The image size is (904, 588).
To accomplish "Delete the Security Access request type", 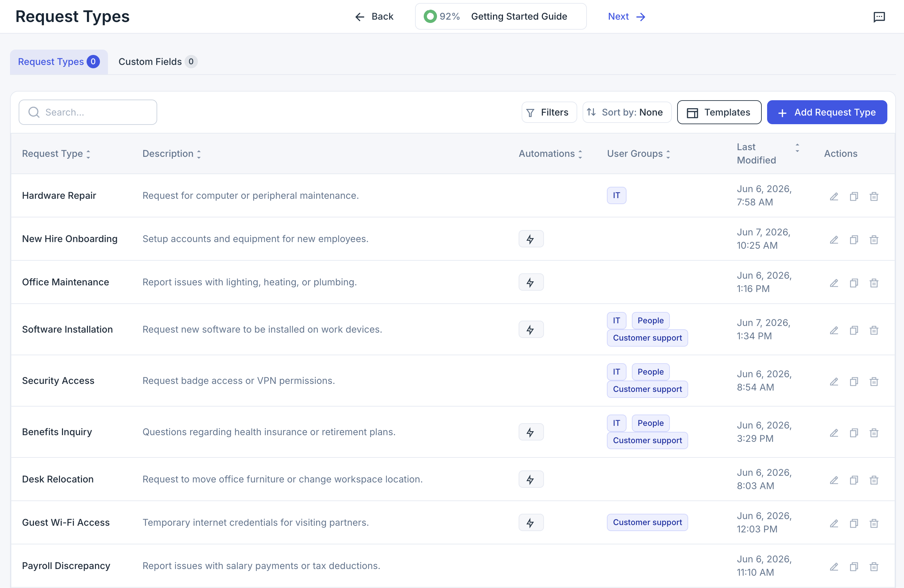I will click(x=874, y=382).
